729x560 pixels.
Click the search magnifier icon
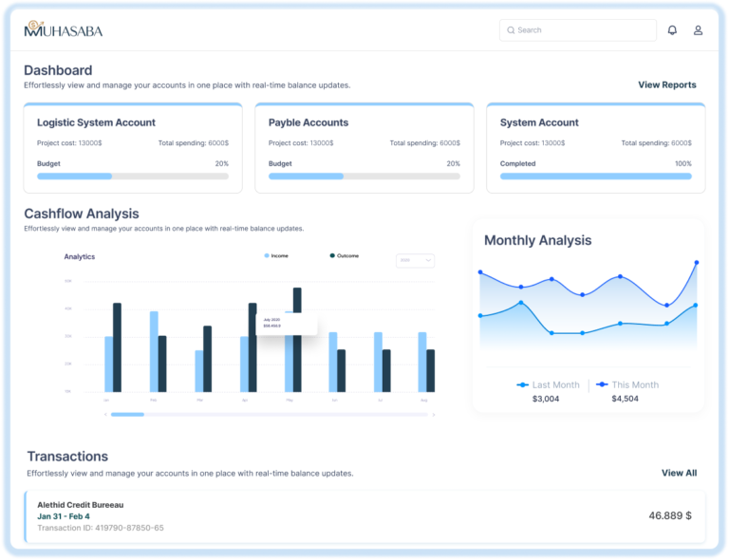[x=511, y=30]
